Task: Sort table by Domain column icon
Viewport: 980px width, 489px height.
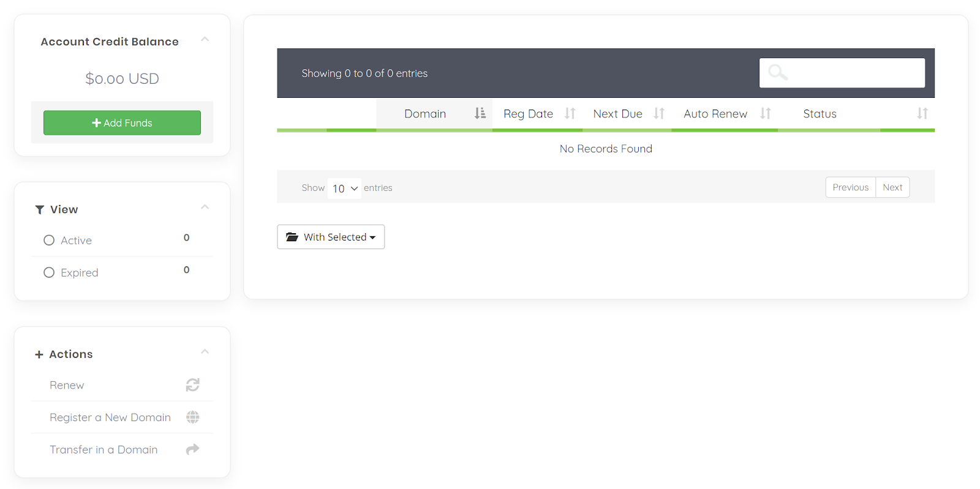Action: pyautogui.click(x=480, y=113)
